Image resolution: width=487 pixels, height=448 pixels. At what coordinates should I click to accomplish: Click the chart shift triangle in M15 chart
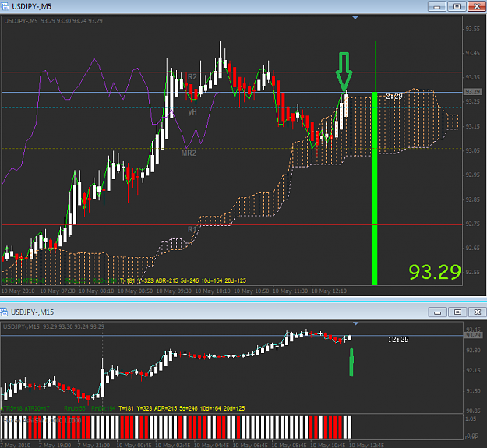click(x=356, y=323)
